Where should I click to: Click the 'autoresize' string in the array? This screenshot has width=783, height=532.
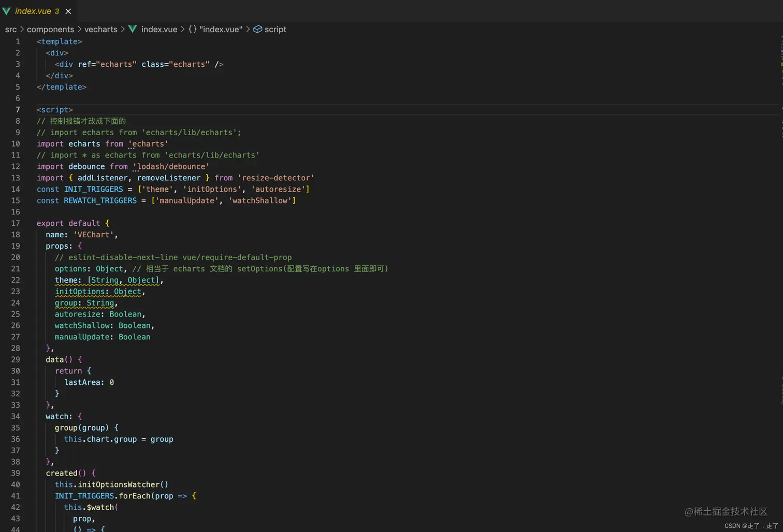[279, 190]
